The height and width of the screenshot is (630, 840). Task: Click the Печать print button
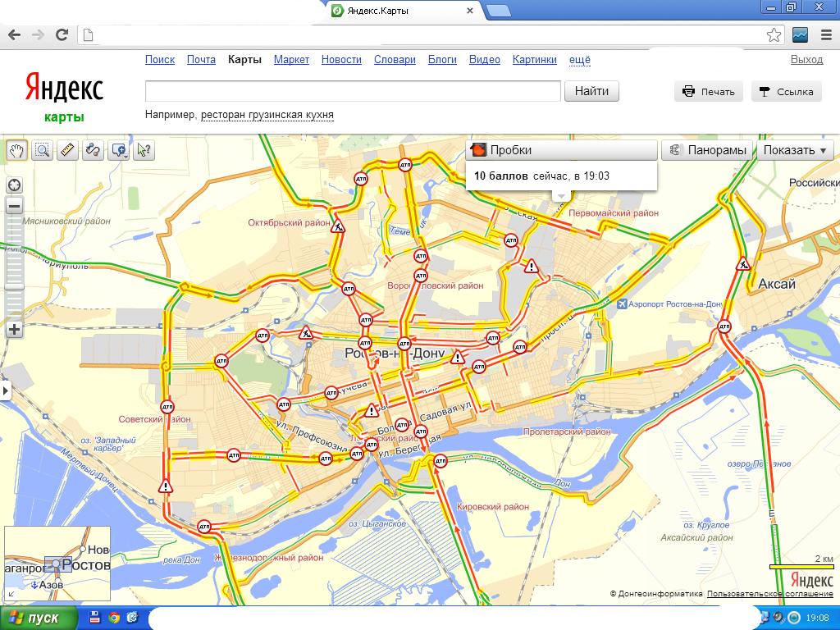click(708, 92)
